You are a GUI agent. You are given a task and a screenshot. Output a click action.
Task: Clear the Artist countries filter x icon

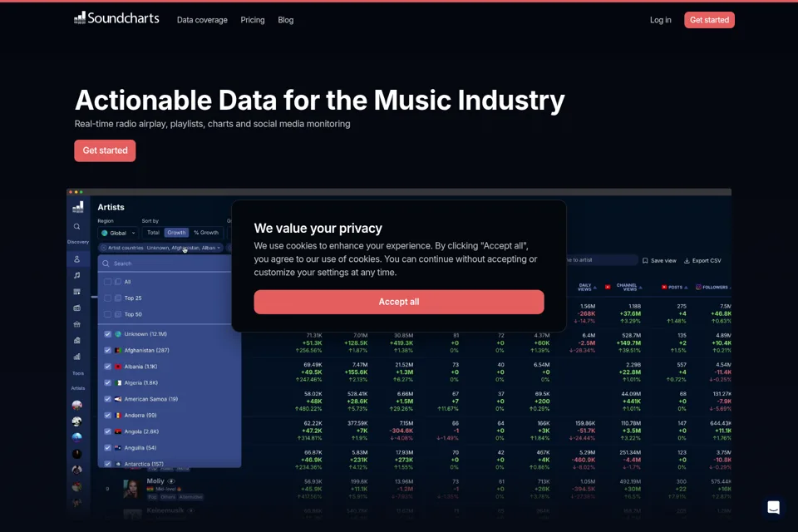tap(103, 248)
